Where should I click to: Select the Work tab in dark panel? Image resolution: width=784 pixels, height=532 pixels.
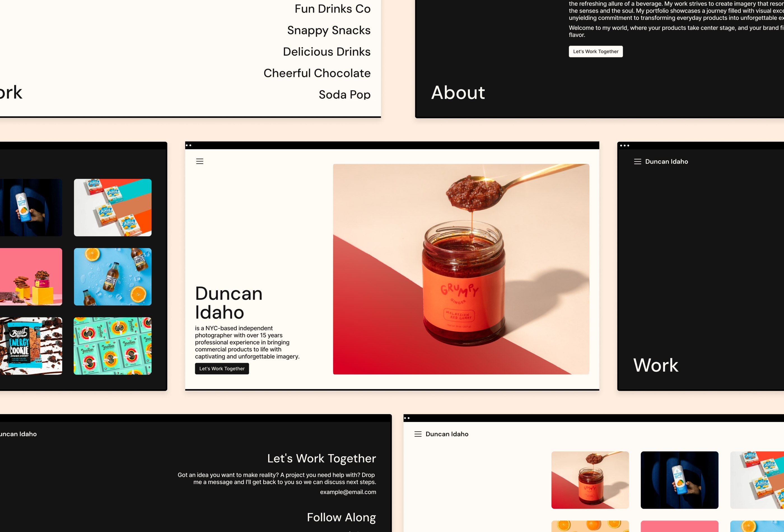click(x=655, y=364)
